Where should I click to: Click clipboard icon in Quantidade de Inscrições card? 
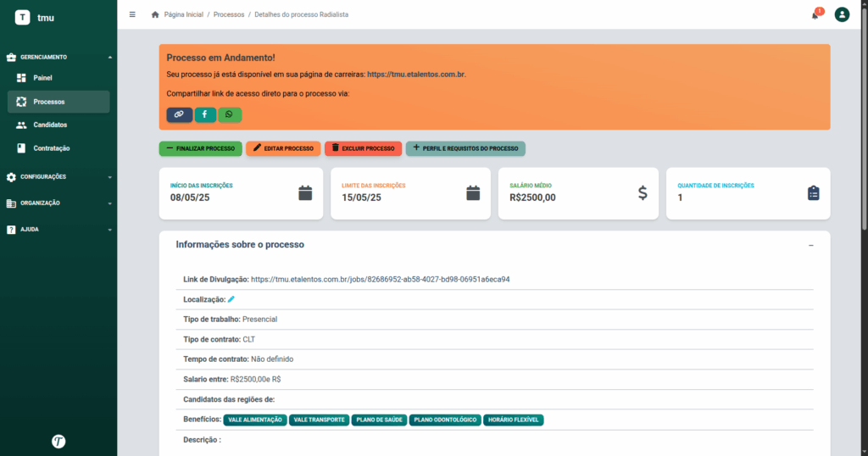click(x=813, y=193)
